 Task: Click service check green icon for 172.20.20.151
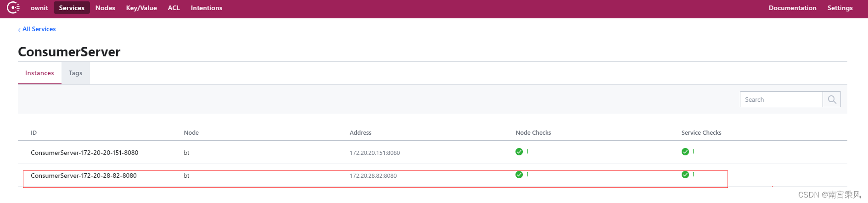point(685,152)
